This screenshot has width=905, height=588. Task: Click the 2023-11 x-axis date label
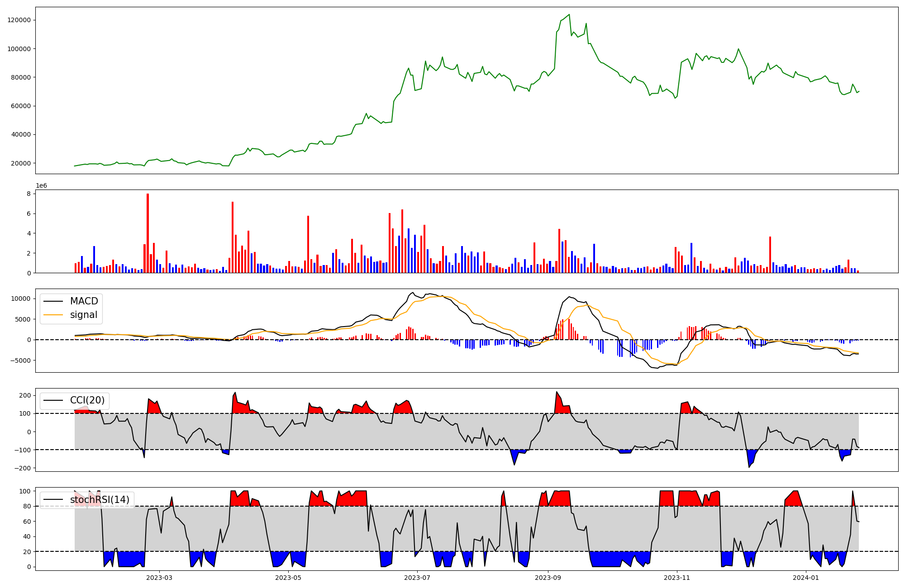[677, 578]
